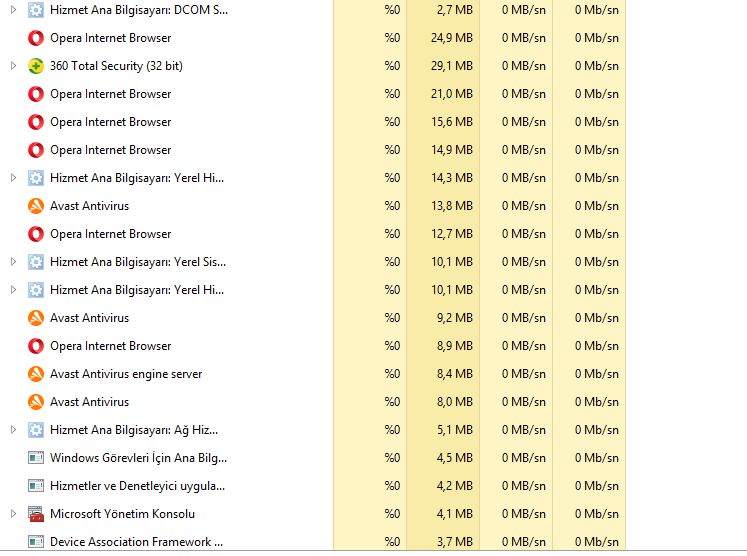Click the %0 CPU value of 360 Total Security
The height and width of the screenshot is (556, 747).
(392, 66)
